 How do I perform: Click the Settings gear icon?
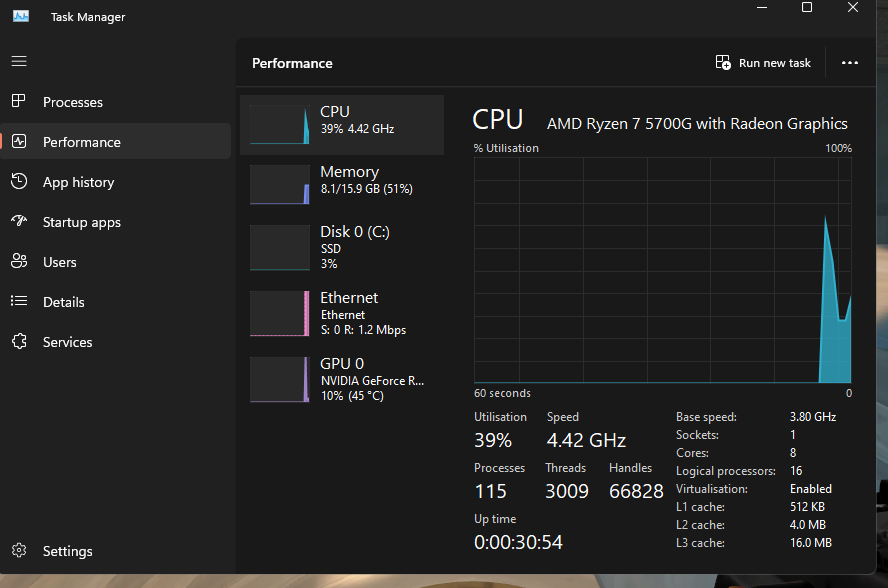pyautogui.click(x=19, y=550)
